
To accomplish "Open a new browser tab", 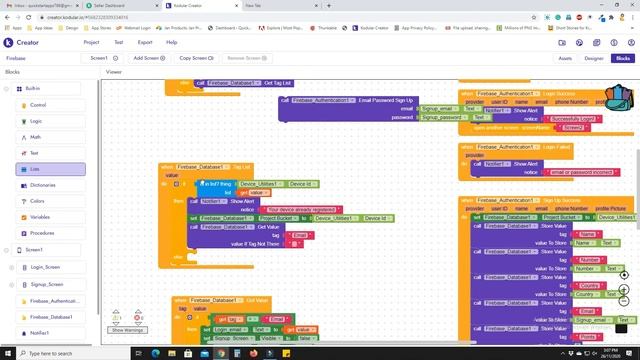I will pos(329,6).
